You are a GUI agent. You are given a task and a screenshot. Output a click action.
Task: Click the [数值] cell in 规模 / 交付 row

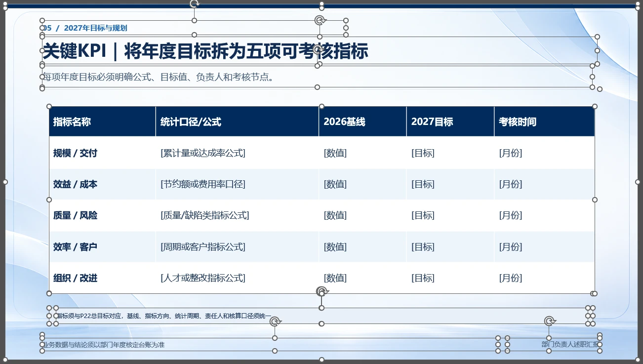coord(362,153)
